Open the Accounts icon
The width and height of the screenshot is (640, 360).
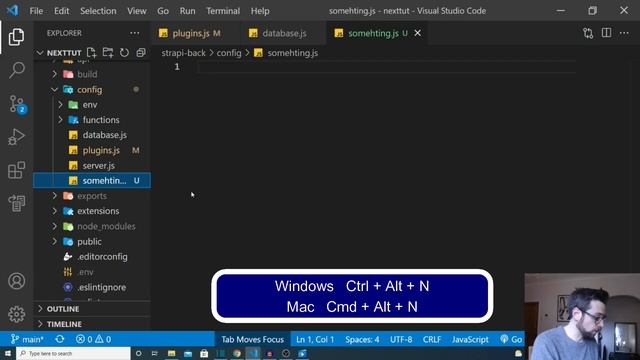(x=16, y=281)
